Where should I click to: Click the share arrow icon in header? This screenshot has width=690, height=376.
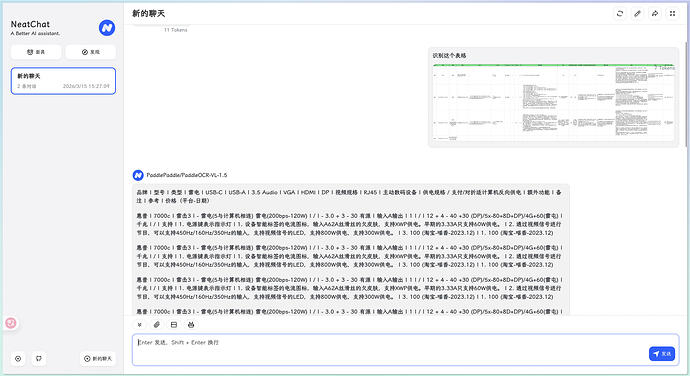[655, 14]
